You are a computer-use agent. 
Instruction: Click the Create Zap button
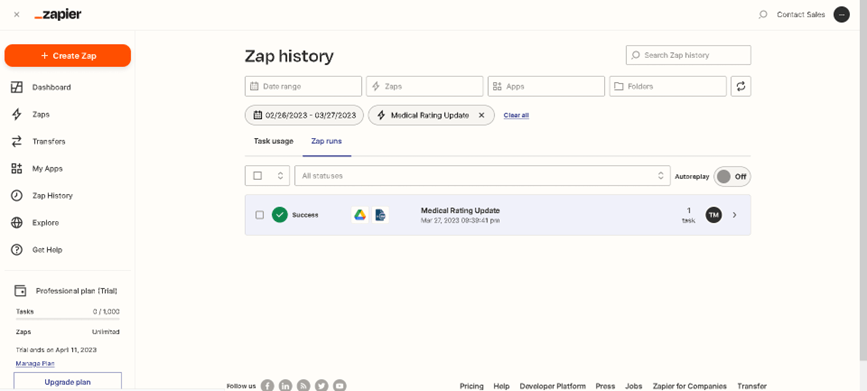pos(67,56)
